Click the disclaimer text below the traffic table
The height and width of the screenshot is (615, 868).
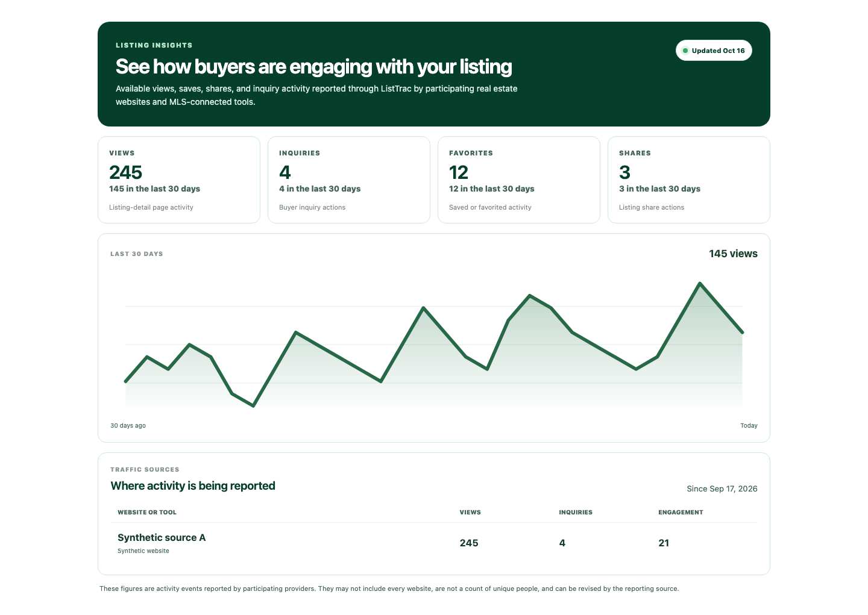(389, 588)
